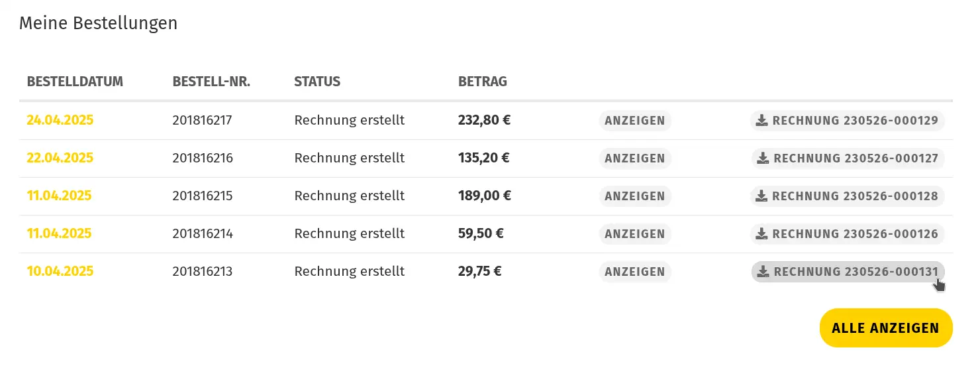Select Anzeigen for order 201816214

[635, 234]
